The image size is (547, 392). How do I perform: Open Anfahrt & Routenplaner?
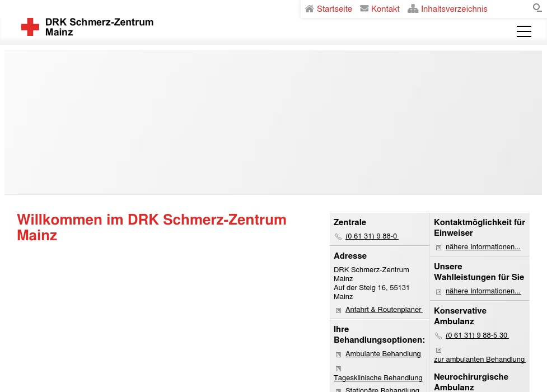click(384, 310)
